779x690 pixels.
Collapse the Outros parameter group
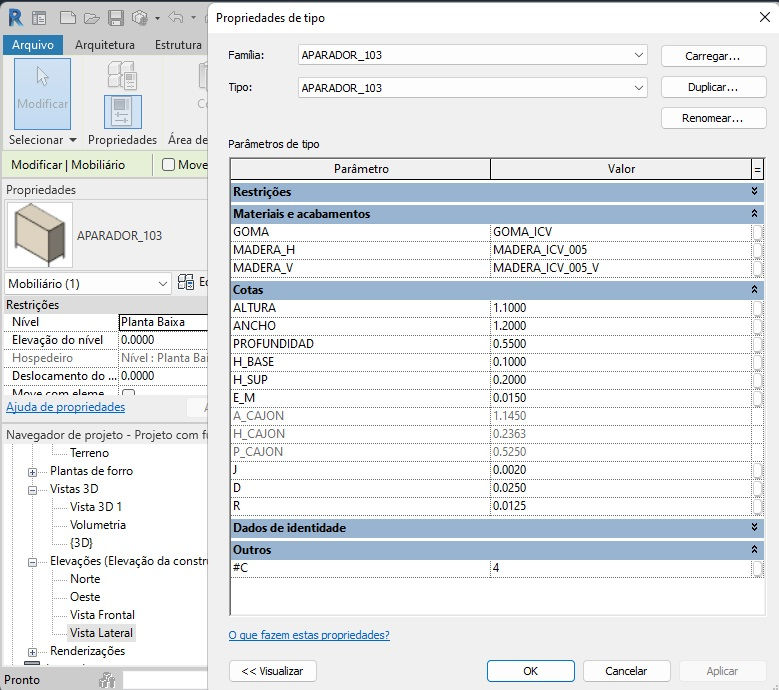(754, 549)
